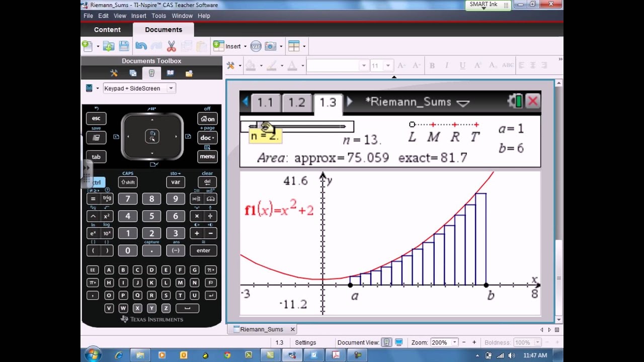Select the T option on the Riemann method slider

pos(476,125)
